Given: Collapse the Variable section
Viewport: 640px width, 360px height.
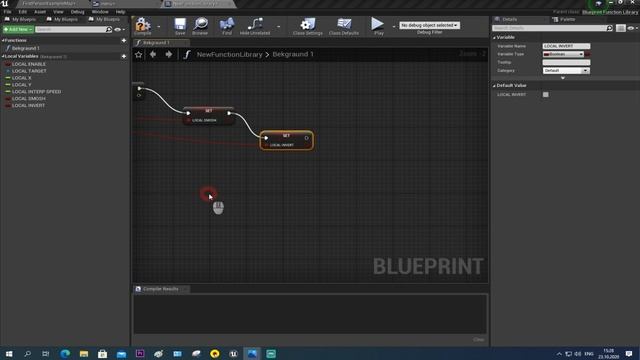Looking at the screenshot, I should [x=494, y=38].
